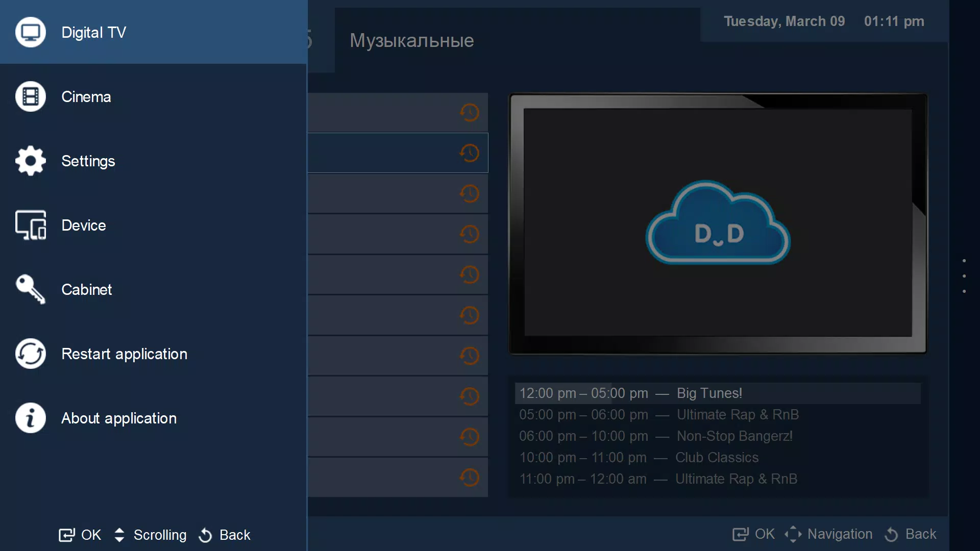Toggle clock icon on third channel row
Image resolution: width=980 pixels, height=551 pixels.
pos(469,194)
